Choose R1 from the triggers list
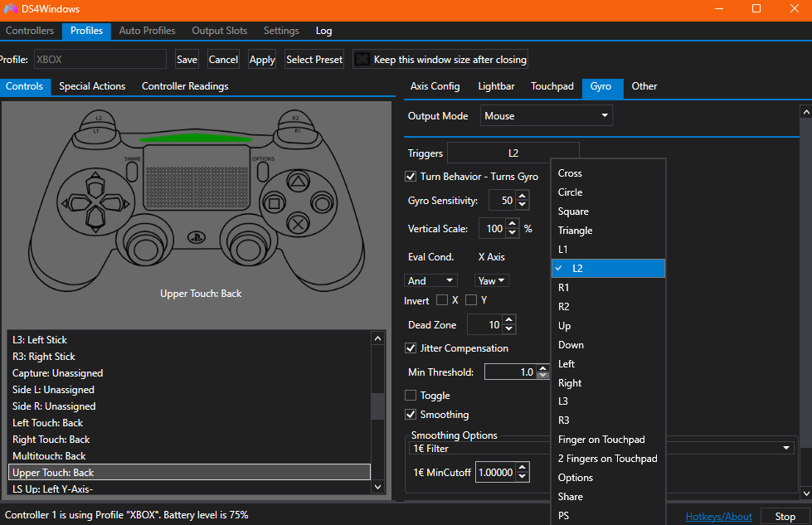This screenshot has height=525, width=812. (x=564, y=288)
